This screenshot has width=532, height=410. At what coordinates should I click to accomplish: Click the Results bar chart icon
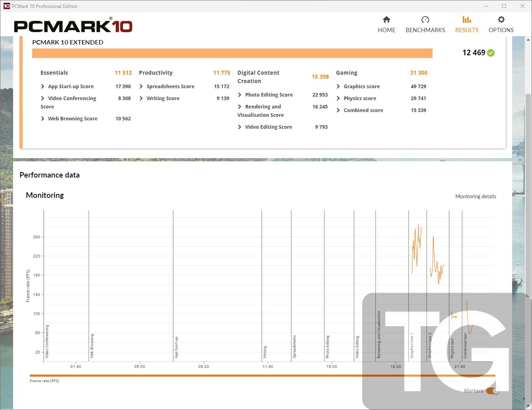point(467,19)
